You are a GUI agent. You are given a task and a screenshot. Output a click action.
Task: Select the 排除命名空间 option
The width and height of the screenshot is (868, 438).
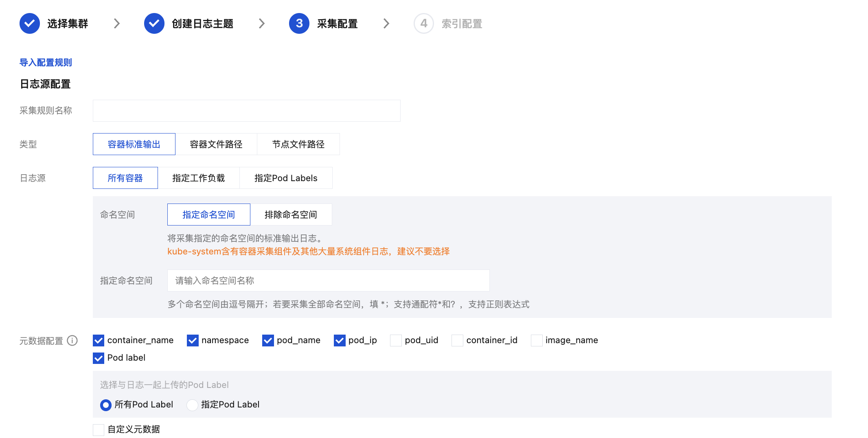[291, 215]
